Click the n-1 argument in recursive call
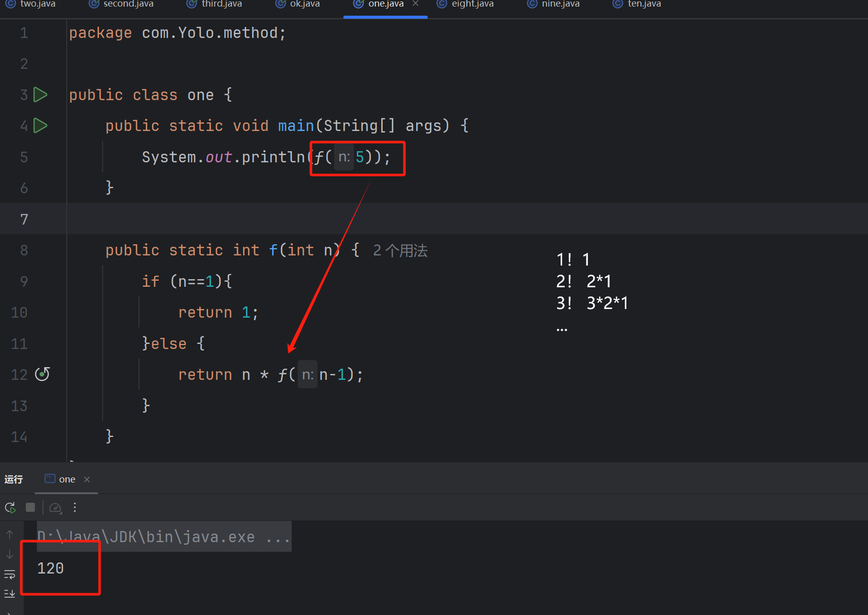868x615 pixels. (x=333, y=375)
